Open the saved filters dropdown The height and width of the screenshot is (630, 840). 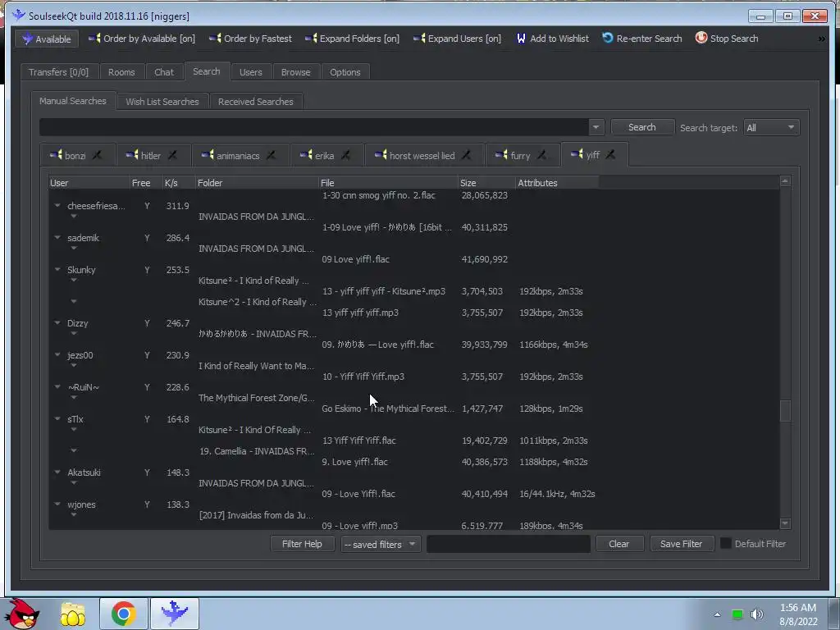tap(381, 545)
